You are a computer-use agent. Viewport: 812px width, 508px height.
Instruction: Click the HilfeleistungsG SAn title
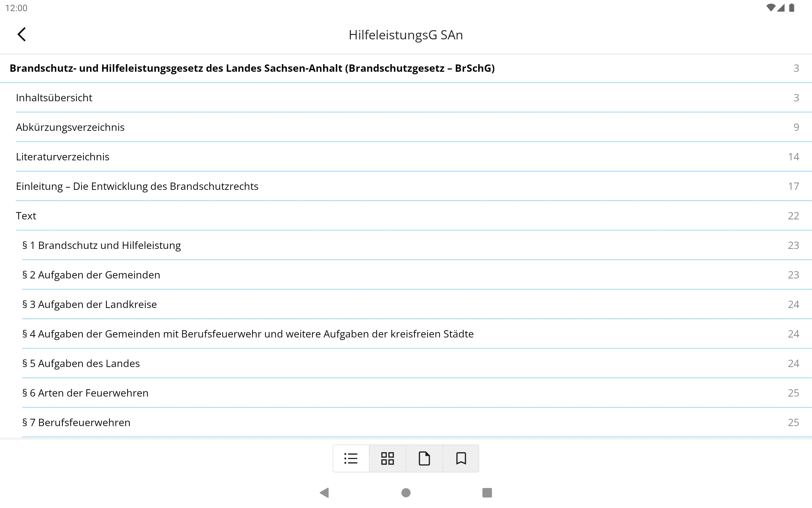coord(406,35)
